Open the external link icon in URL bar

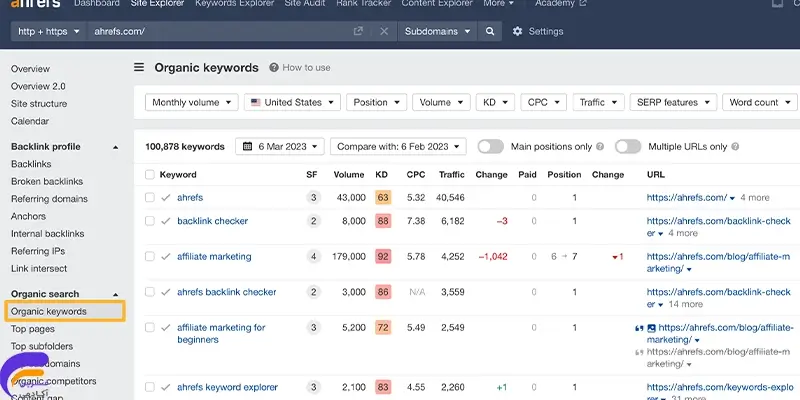(x=358, y=31)
